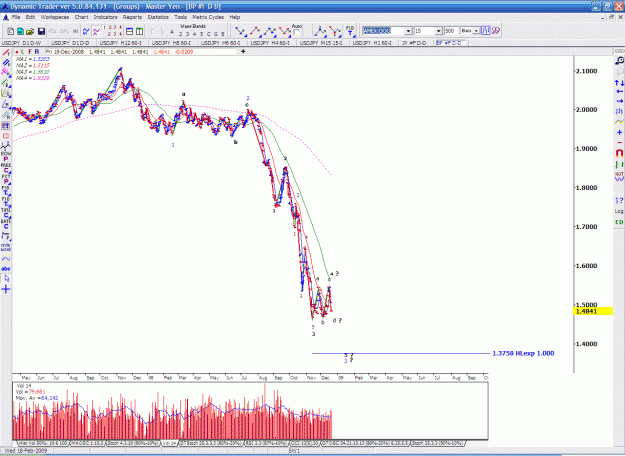The height and width of the screenshot is (456, 625).
Task: Open the RSI indicator tab
Action: coord(266,443)
